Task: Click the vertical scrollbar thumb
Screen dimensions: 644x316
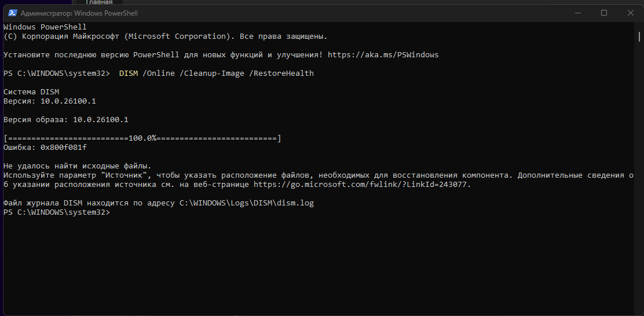Action: click(x=639, y=36)
